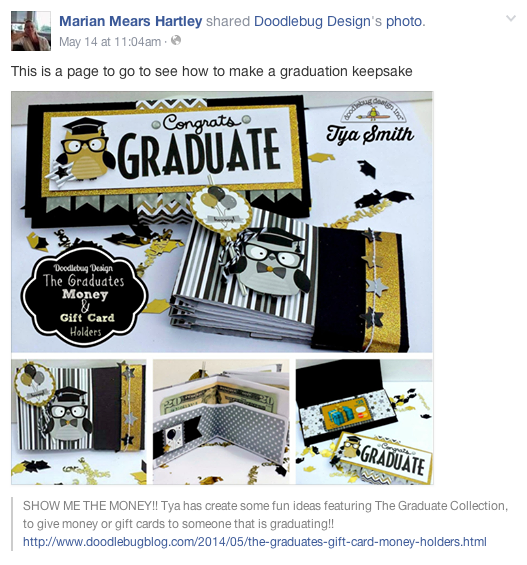Visit the Doodlebug Design page link

[312, 22]
